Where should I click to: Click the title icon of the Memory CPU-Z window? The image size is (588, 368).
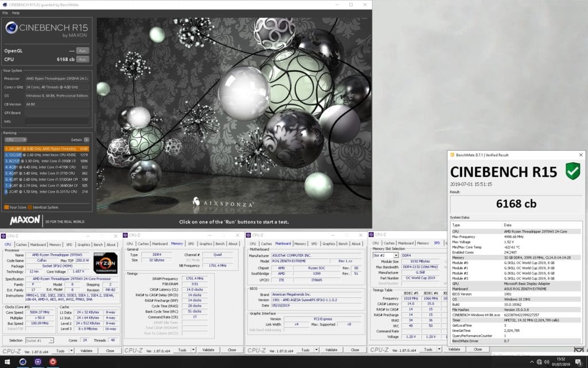[125, 235]
